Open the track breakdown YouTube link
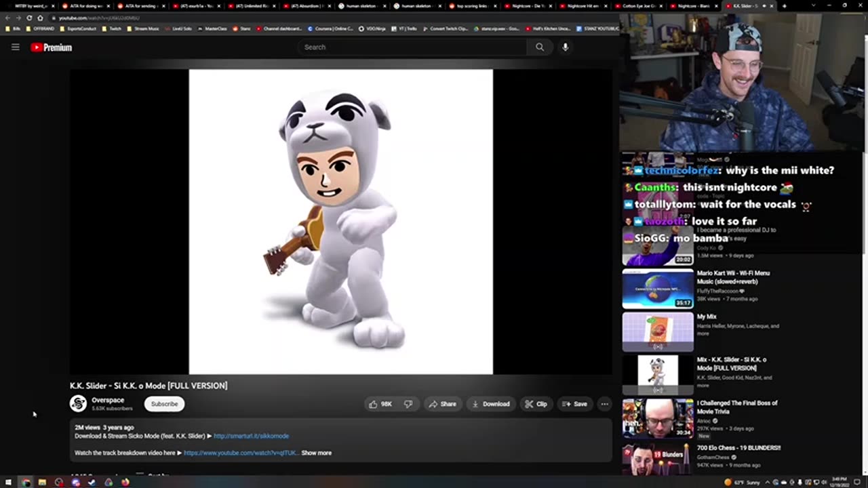 [240, 453]
